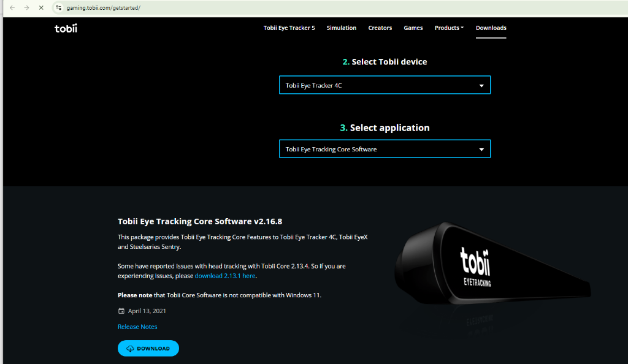
Task: Click the browser back arrow
Action: [12, 7]
